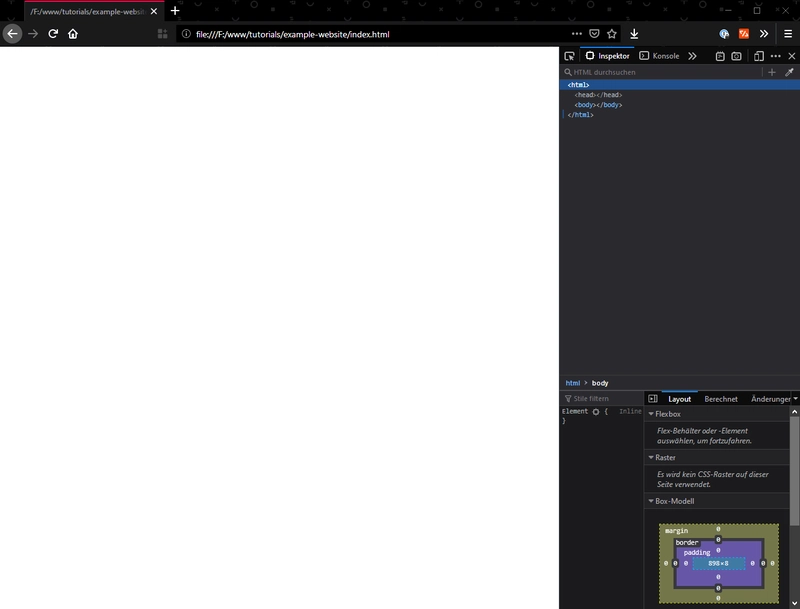Image resolution: width=800 pixels, height=609 pixels.
Task: Open the downloads arrow in toolbar
Action: coord(634,33)
